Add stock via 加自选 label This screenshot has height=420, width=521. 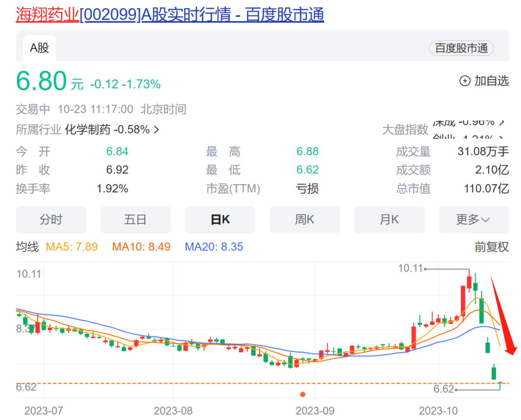(492, 81)
